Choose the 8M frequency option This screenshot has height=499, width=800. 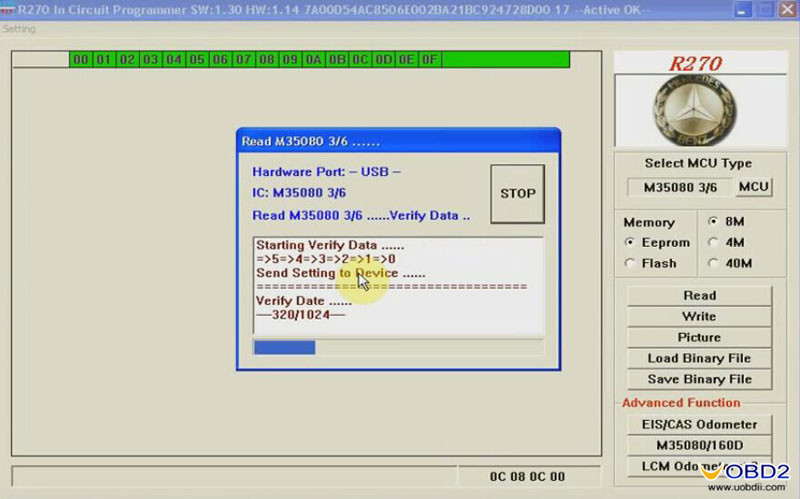tap(726, 221)
